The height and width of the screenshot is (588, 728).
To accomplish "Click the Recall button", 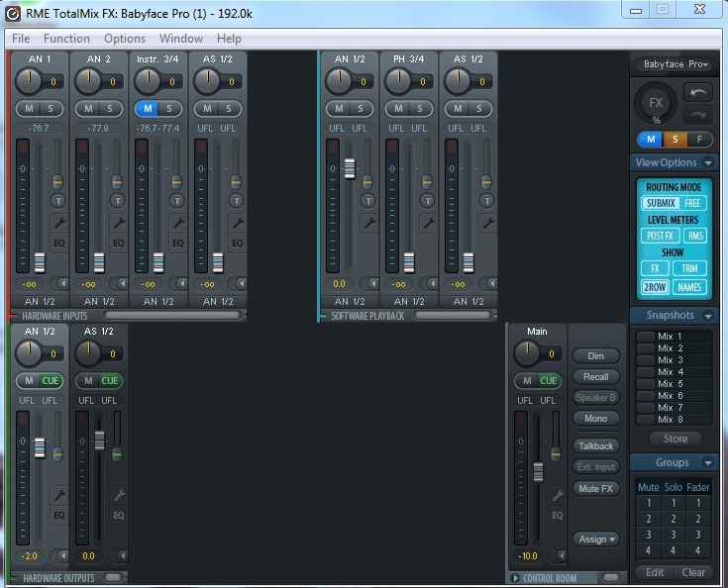I will tap(596, 377).
